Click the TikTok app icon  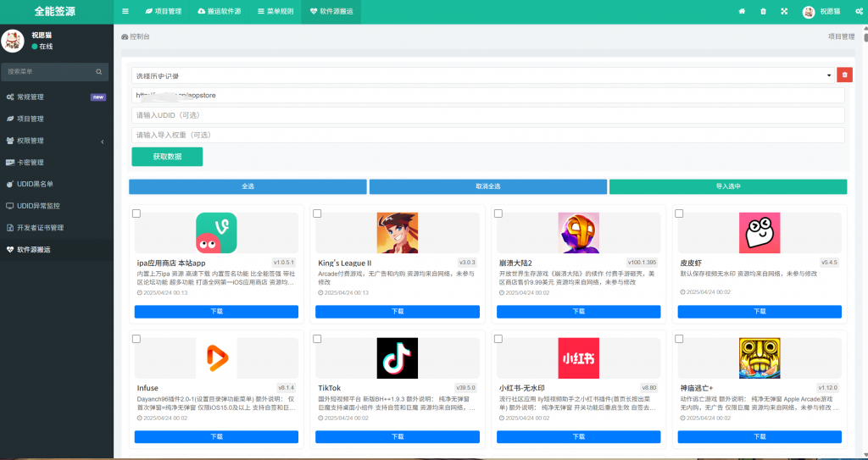398,358
